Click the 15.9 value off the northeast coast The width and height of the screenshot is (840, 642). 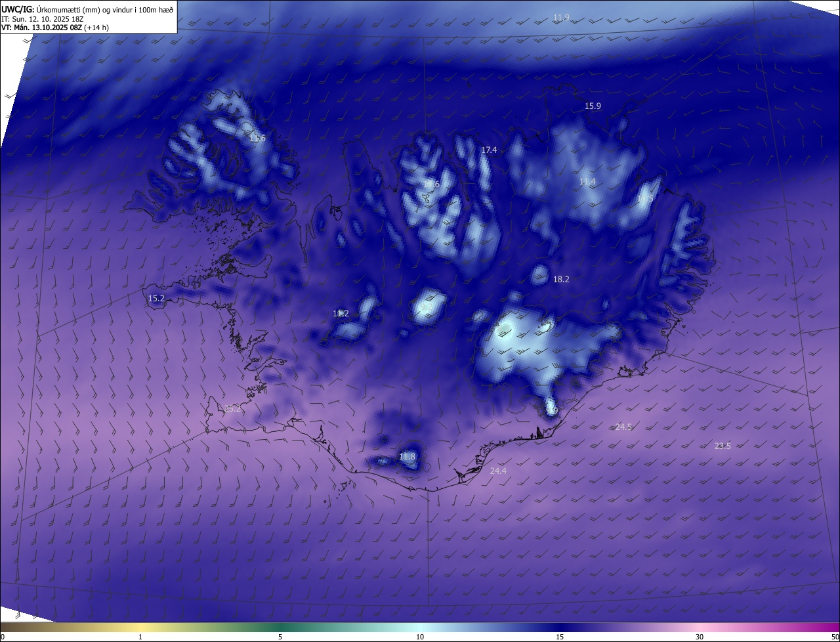[593, 106]
